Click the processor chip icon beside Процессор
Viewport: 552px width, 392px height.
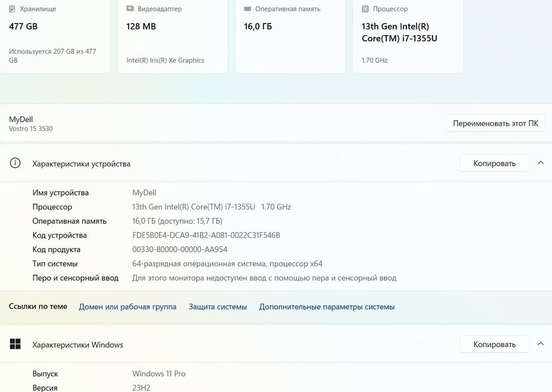365,9
